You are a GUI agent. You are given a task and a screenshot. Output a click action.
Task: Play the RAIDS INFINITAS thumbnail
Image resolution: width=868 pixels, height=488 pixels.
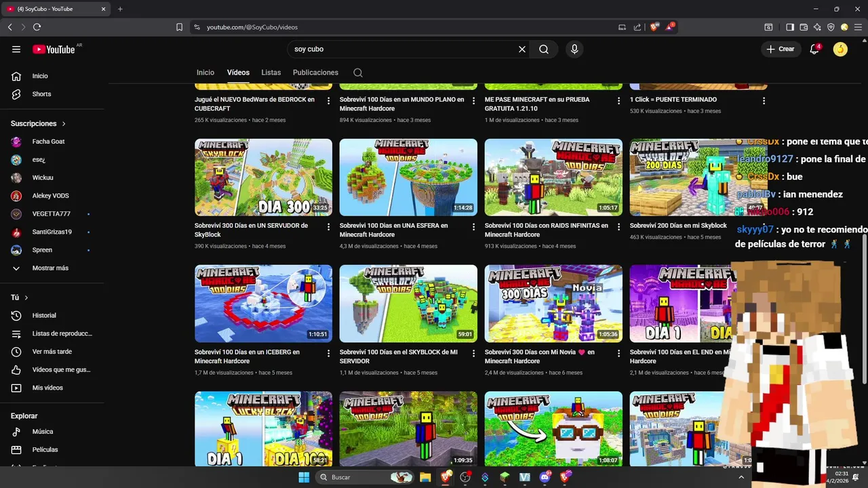(553, 178)
